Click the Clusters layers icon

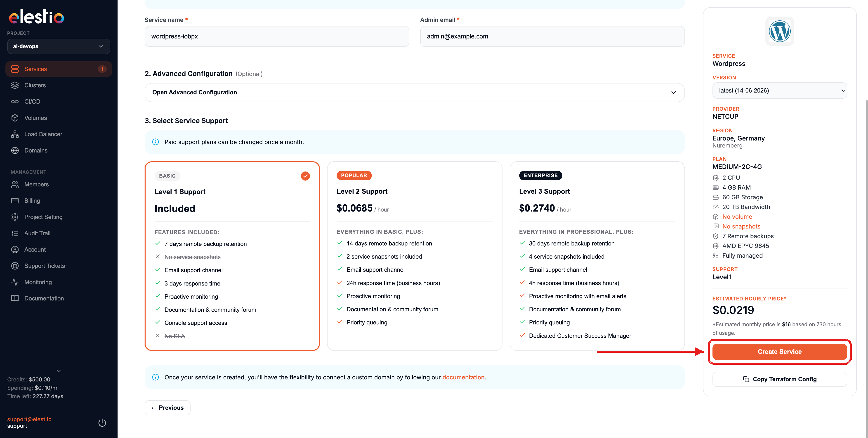[15, 85]
